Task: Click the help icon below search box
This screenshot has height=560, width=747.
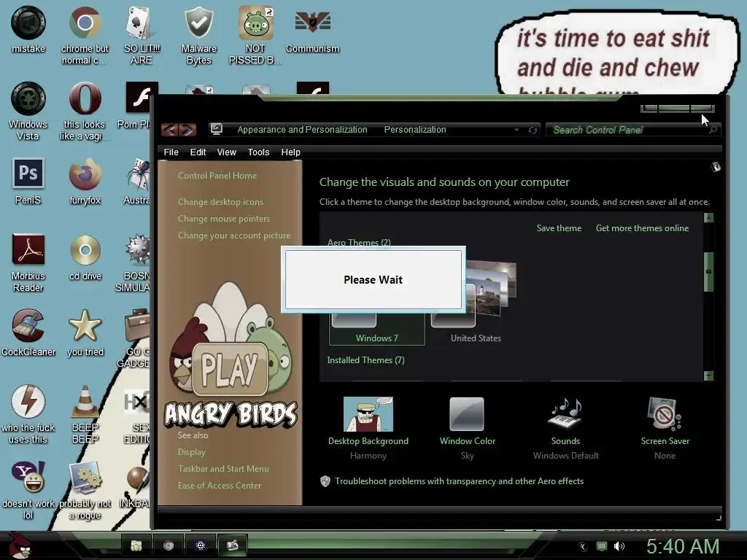Action: (716, 167)
